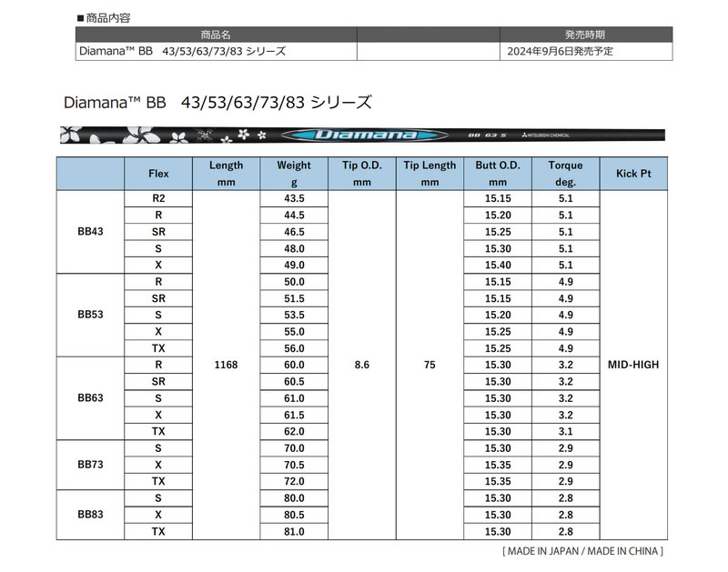Select the '2024年9月6日発売予定' release date cell
Image resolution: width=728 pixels, height=572 pixels.
pyautogui.click(x=586, y=51)
